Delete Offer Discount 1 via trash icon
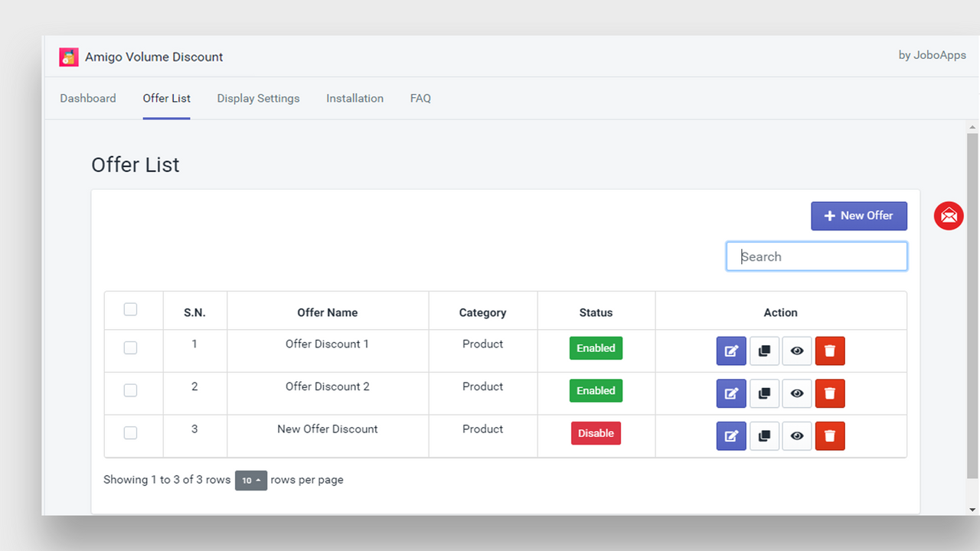Image resolution: width=980 pixels, height=551 pixels. (x=830, y=351)
